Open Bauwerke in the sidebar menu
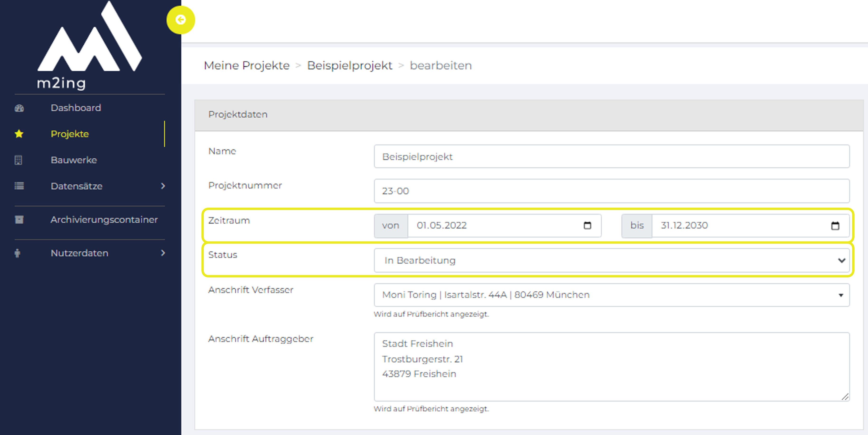This screenshot has width=868, height=435. 74,160
